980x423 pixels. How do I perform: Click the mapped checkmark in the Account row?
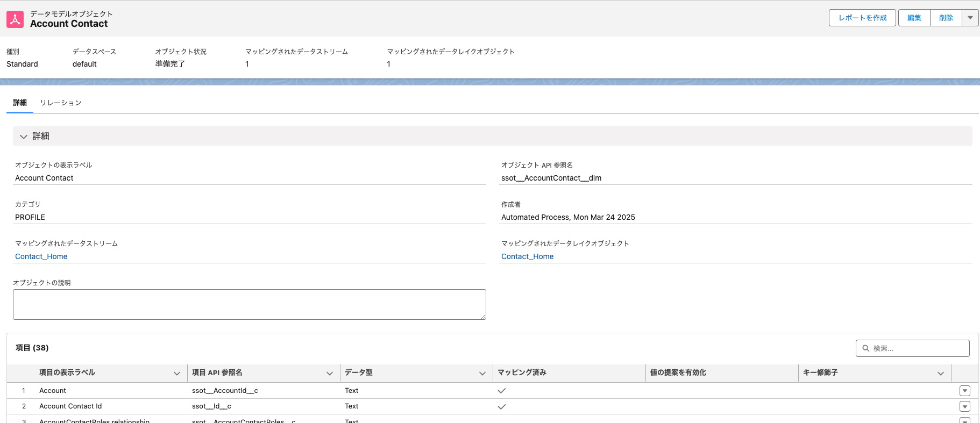coord(502,391)
